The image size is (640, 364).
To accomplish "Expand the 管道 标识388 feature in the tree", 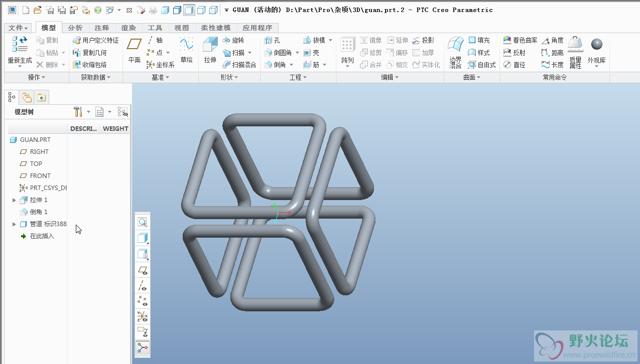I will point(14,224).
